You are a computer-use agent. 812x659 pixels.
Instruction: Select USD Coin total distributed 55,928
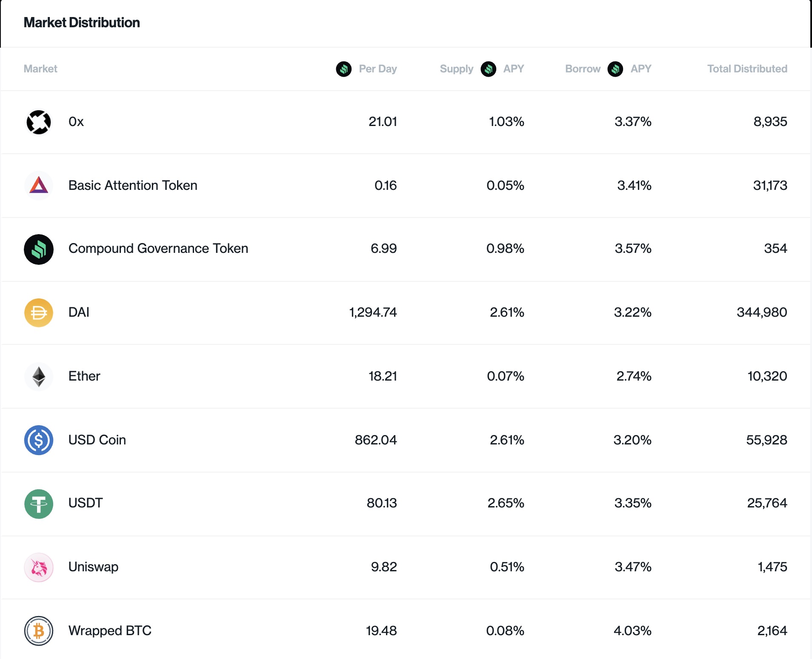(x=766, y=440)
